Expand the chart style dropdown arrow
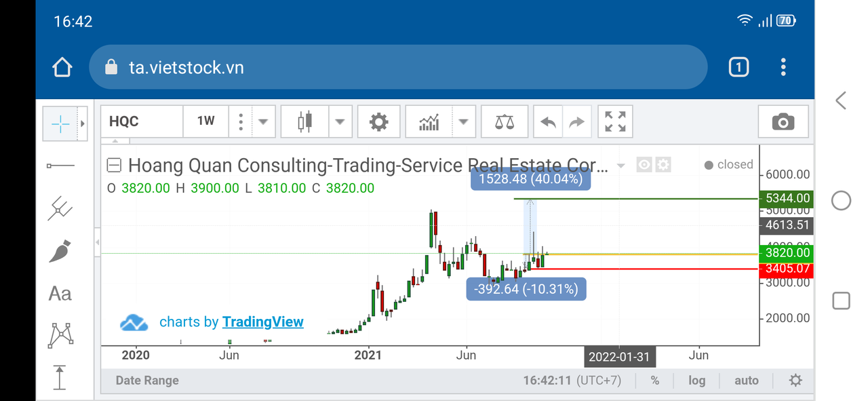 point(340,122)
